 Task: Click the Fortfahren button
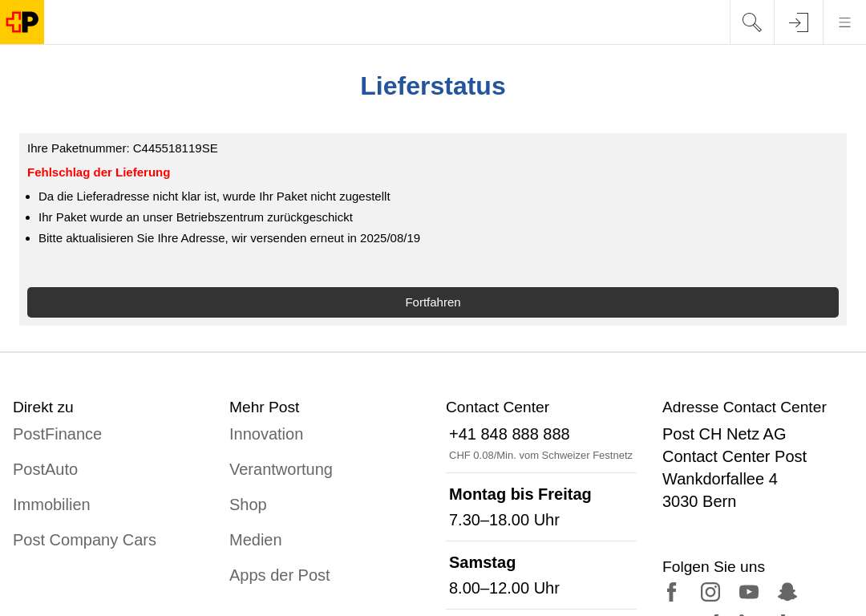(433, 302)
